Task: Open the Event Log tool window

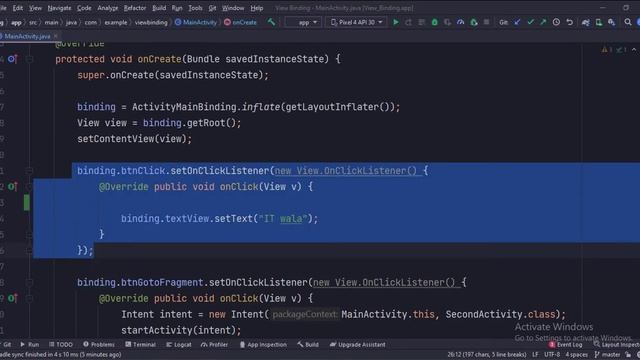Action: click(566, 344)
